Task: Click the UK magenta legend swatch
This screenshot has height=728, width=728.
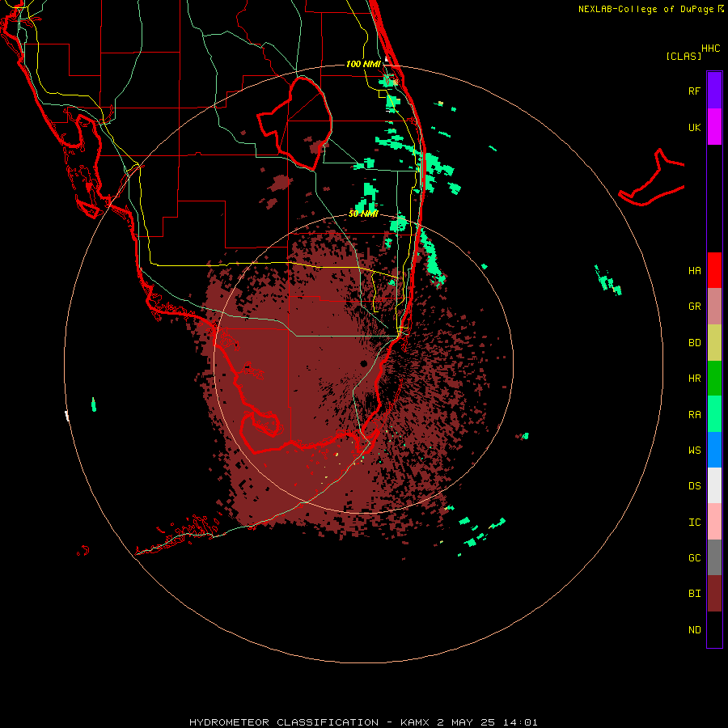Action: (x=714, y=127)
